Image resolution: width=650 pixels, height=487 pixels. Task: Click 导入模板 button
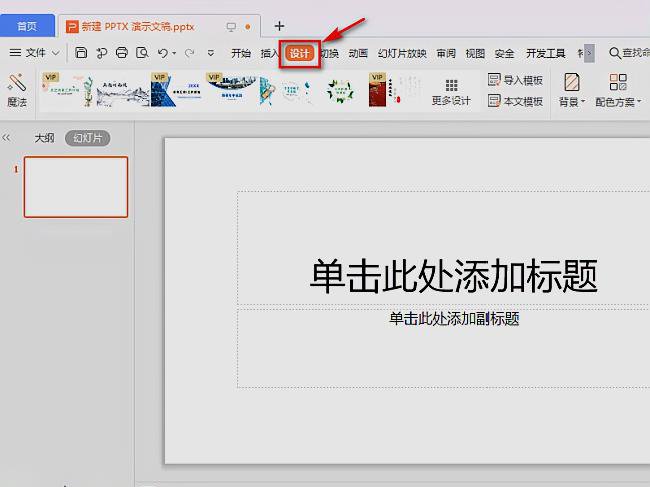(515, 80)
